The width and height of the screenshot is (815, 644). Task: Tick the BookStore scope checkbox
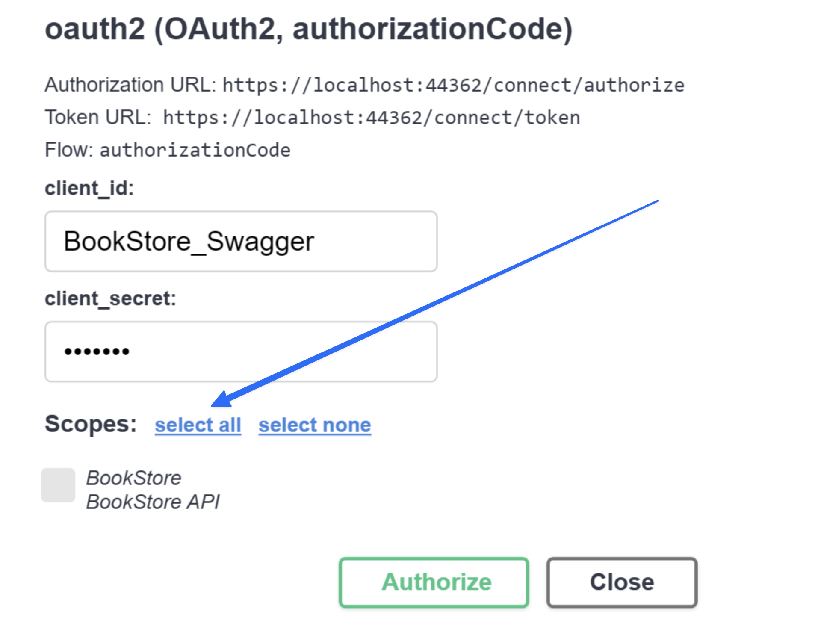point(58,484)
